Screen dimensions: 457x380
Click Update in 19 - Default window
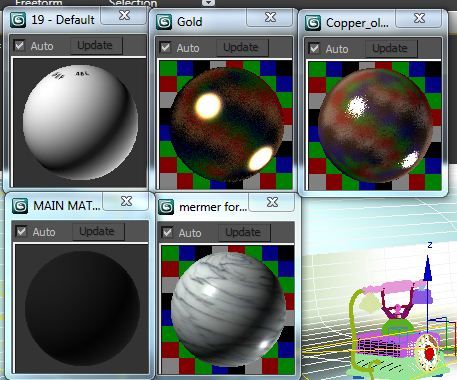click(95, 45)
